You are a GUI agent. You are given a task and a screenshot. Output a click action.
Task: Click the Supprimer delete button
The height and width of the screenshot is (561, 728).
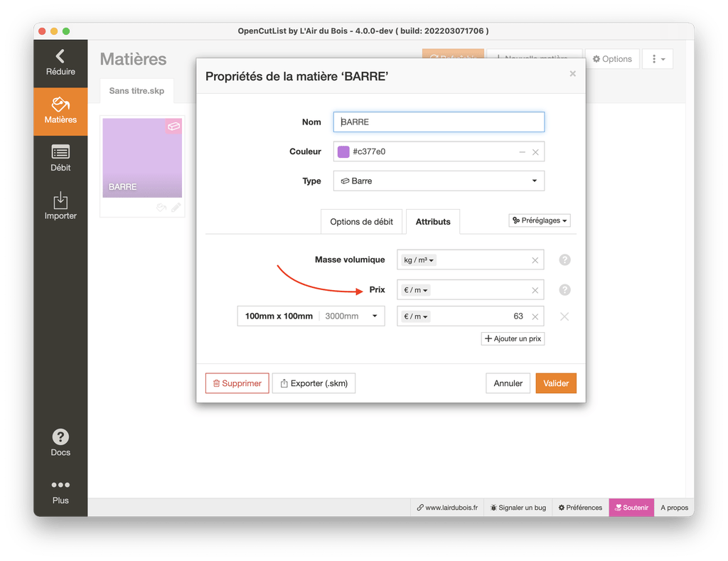point(237,383)
